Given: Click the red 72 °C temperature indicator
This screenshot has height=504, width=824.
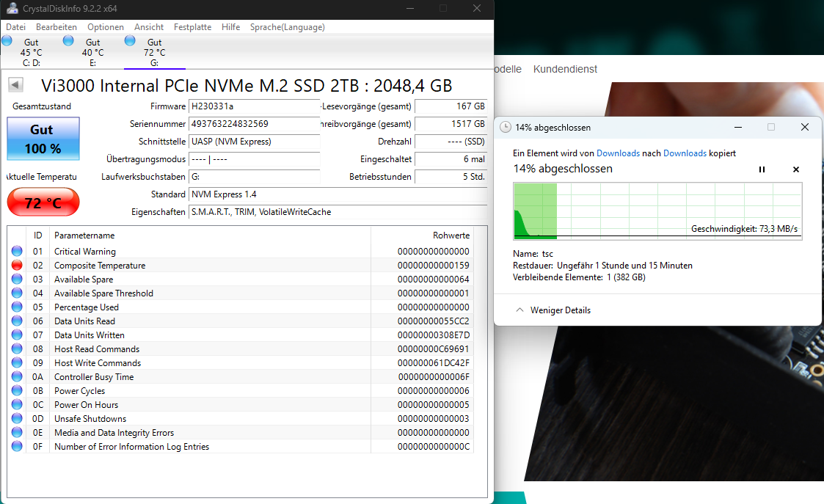Looking at the screenshot, I should 43,202.
